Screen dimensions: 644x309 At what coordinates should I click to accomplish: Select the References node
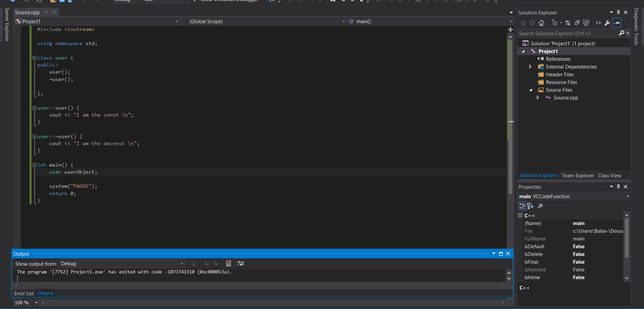[x=558, y=59]
